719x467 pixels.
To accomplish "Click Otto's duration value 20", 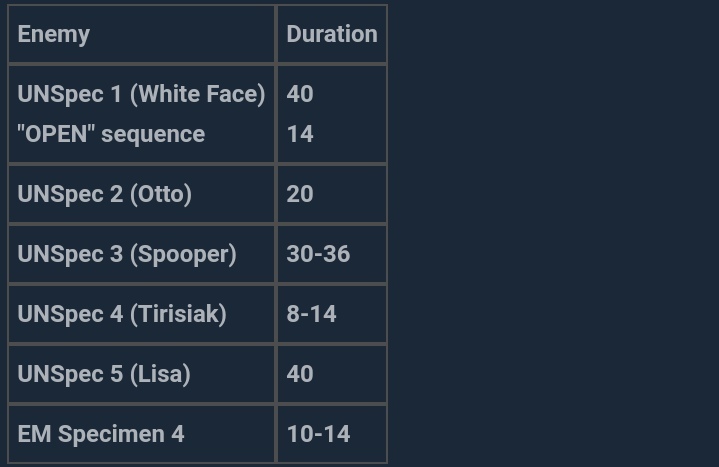I will pyautogui.click(x=300, y=194).
